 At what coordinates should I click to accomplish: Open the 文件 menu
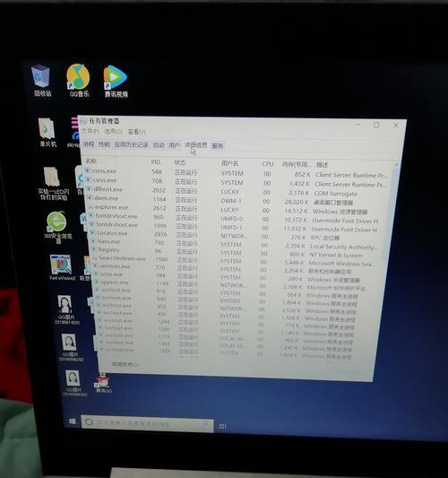point(90,131)
